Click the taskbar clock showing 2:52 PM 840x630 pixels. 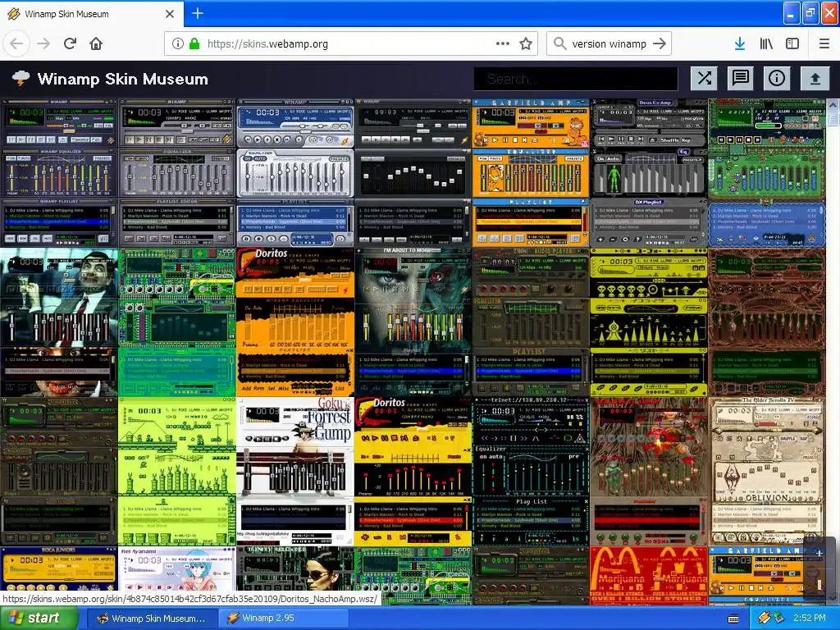pyautogui.click(x=809, y=619)
